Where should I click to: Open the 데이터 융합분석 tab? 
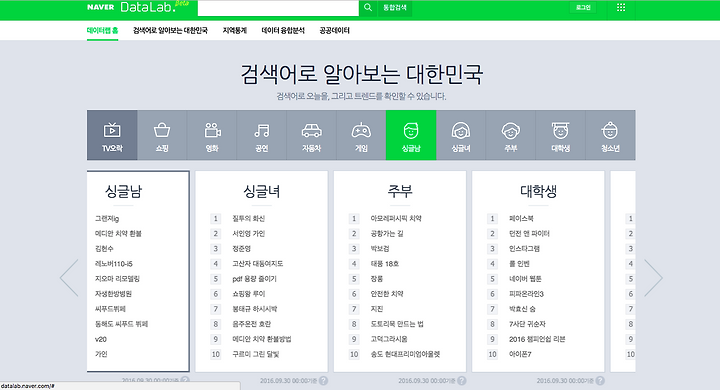283,31
